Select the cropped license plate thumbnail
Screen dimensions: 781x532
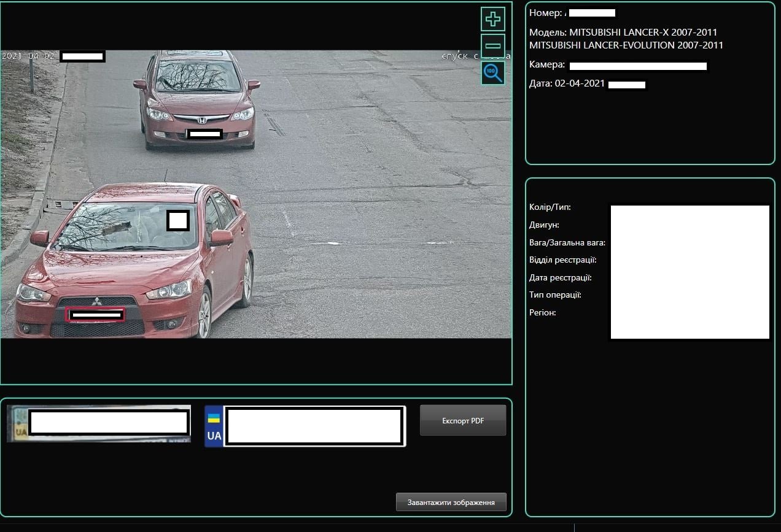point(99,423)
